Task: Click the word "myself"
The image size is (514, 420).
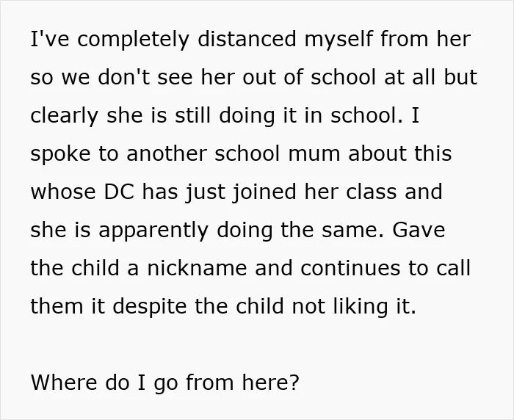Action: click(x=339, y=40)
